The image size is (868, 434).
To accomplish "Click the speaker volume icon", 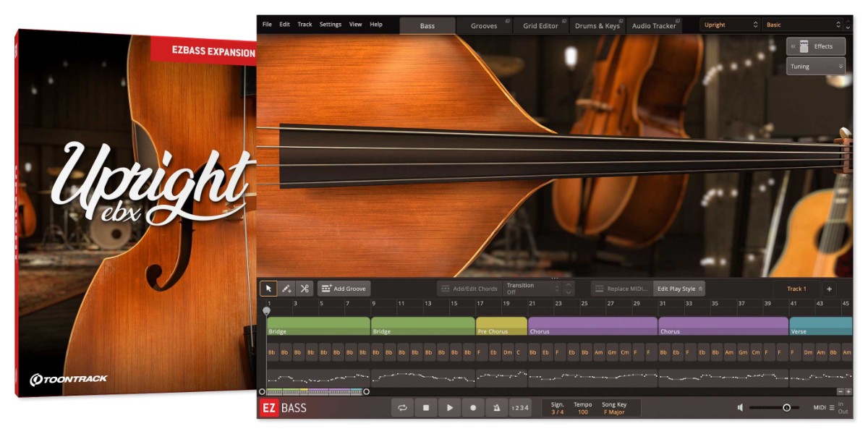I will (x=740, y=408).
